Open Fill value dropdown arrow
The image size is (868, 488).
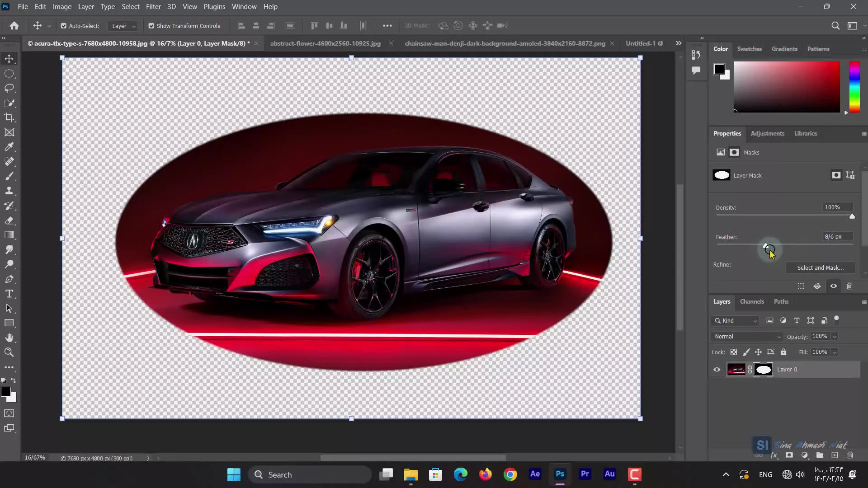click(835, 352)
